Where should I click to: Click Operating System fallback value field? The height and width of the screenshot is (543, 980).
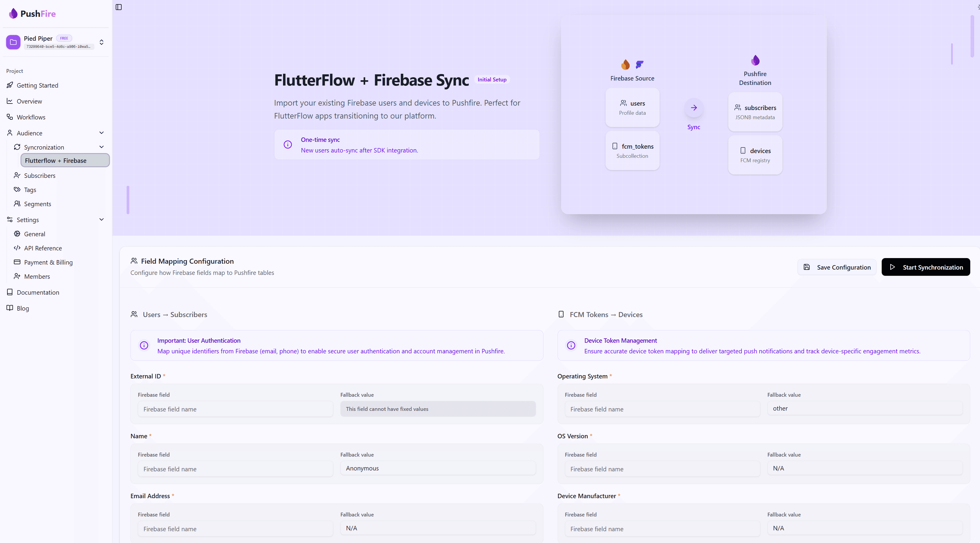tap(865, 409)
